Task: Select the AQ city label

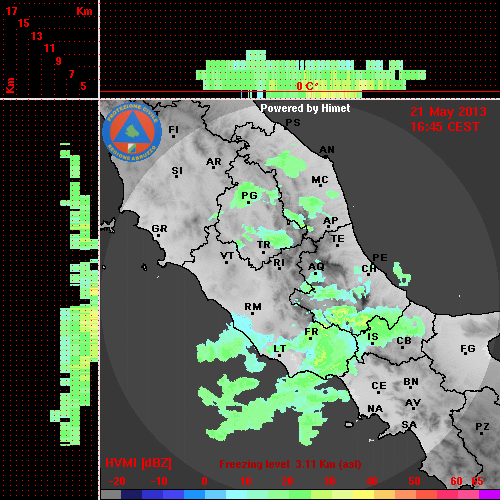Action: coord(316,266)
